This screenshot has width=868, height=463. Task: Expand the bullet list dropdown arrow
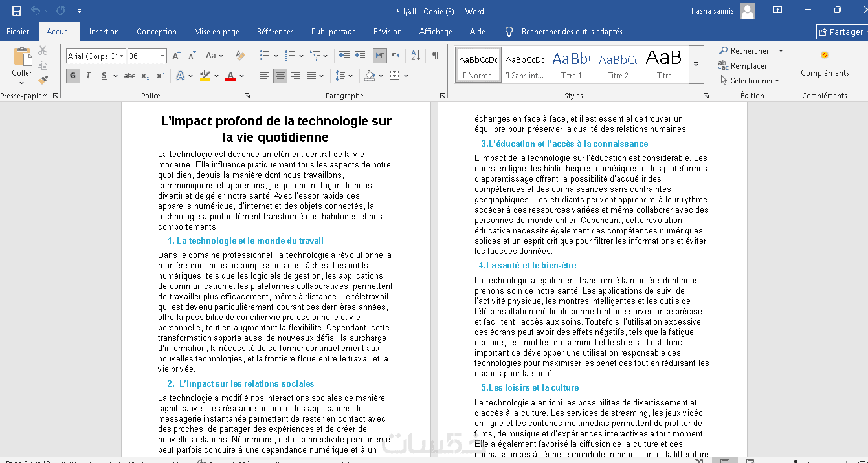[275, 56]
